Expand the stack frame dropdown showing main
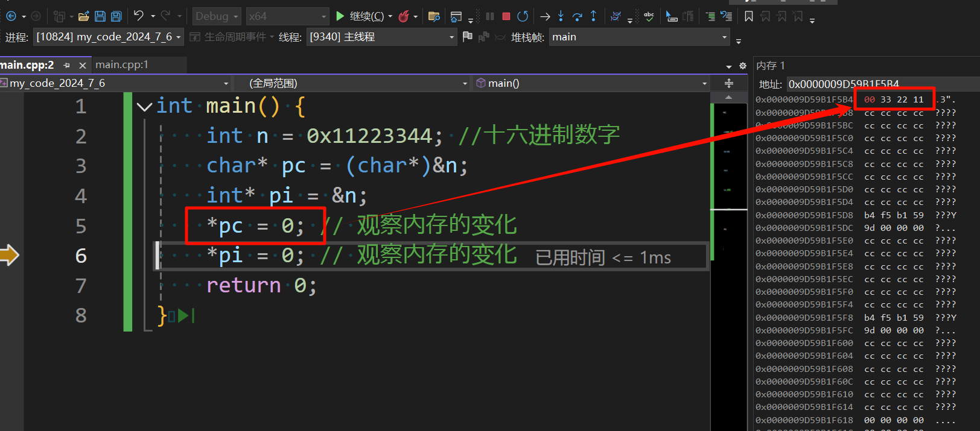The height and width of the screenshot is (431, 980). [x=640, y=37]
